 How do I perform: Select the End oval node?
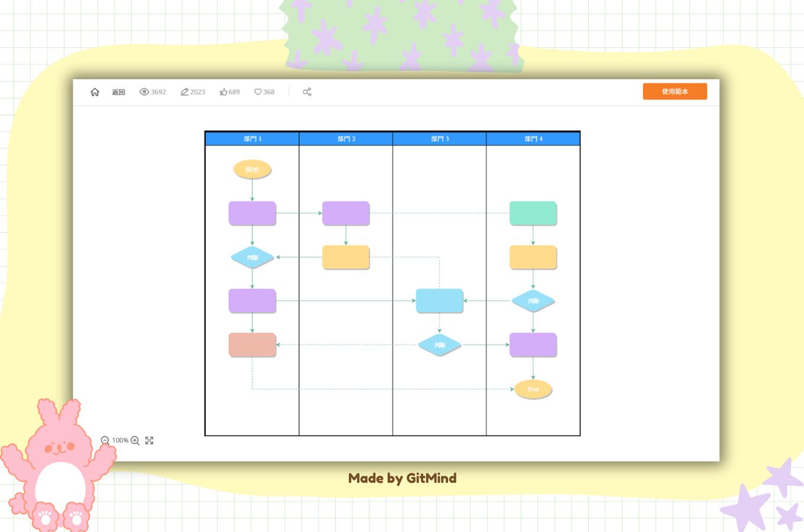point(533,390)
